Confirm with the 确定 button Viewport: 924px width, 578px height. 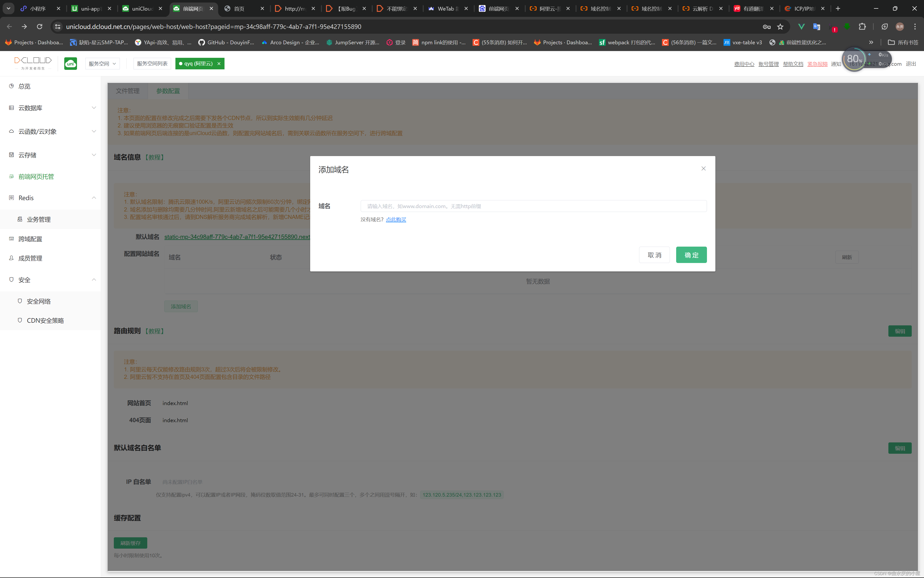691,255
